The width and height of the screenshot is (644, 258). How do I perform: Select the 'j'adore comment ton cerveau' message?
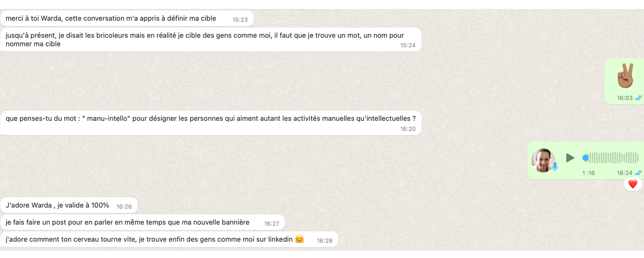click(169, 239)
